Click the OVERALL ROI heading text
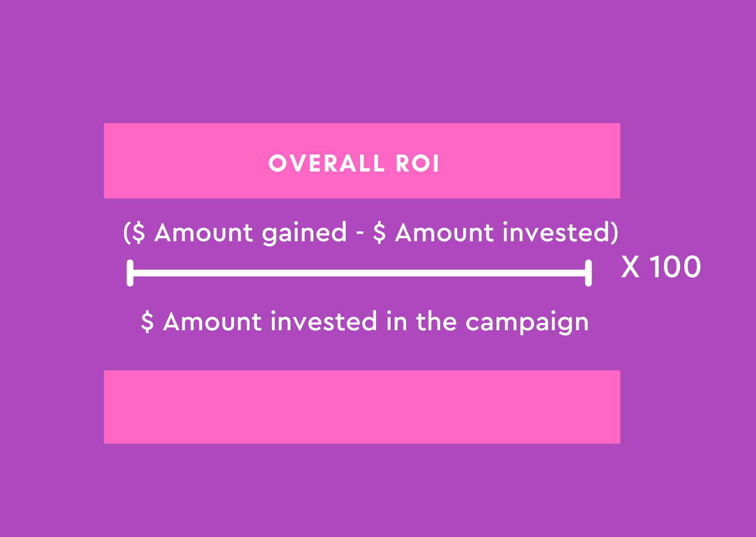Screen dimensions: 756x537 (354, 164)
